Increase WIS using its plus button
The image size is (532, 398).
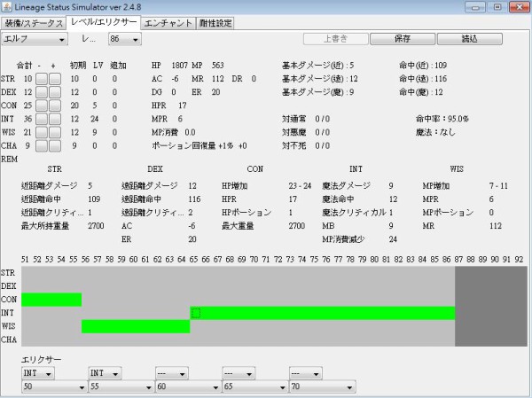55,132
